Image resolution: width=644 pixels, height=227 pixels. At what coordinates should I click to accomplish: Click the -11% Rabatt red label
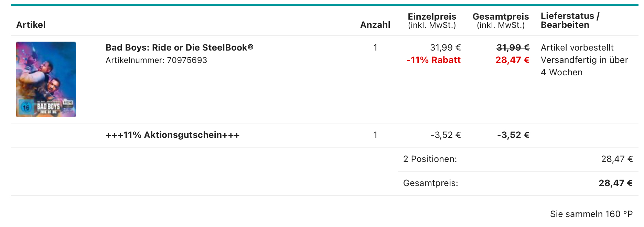click(x=433, y=60)
